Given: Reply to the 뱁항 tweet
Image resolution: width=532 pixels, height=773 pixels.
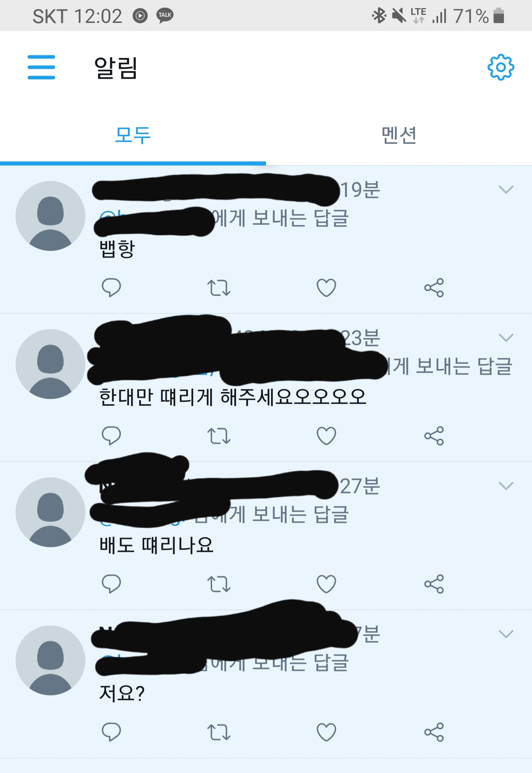Looking at the screenshot, I should pos(111,287).
